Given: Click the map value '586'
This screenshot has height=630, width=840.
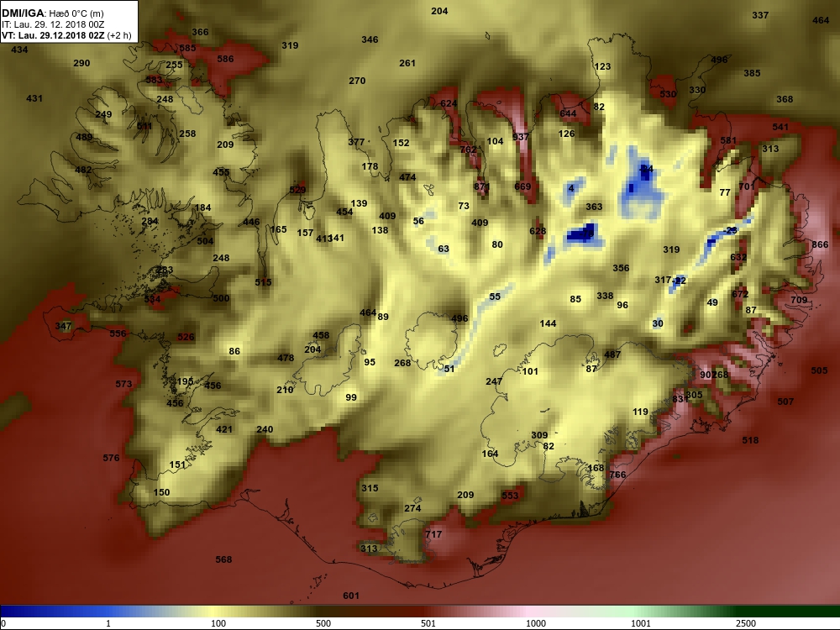Looking at the screenshot, I should point(225,59).
